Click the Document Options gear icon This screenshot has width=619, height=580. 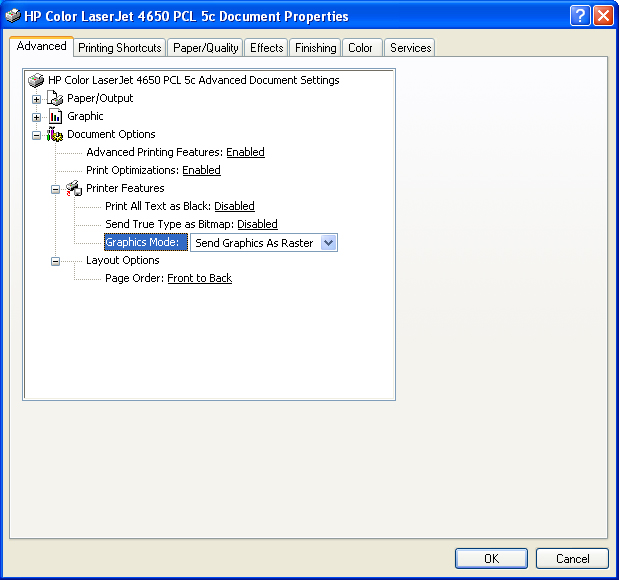tap(55, 135)
